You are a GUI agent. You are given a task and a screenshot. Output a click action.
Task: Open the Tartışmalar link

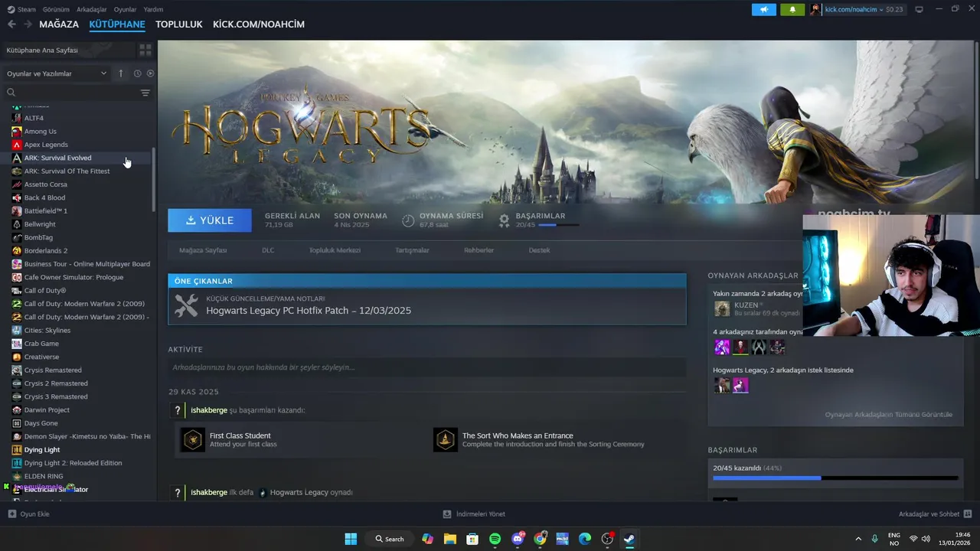click(x=412, y=250)
